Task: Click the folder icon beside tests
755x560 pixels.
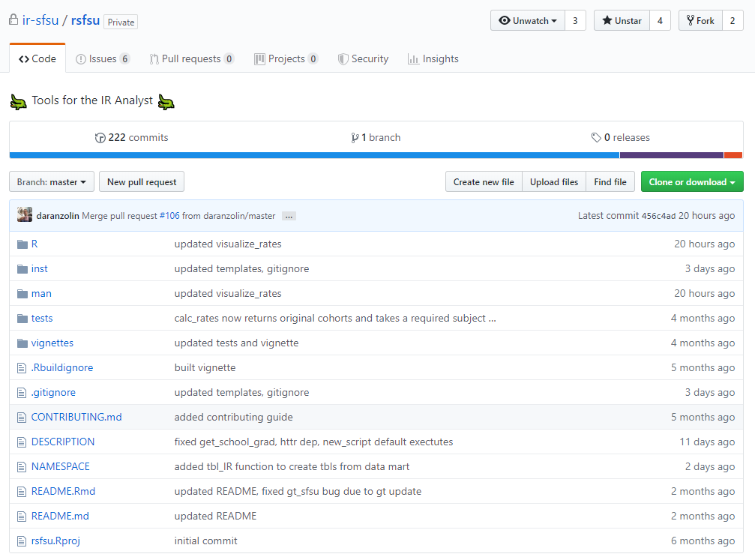Action: pos(22,319)
